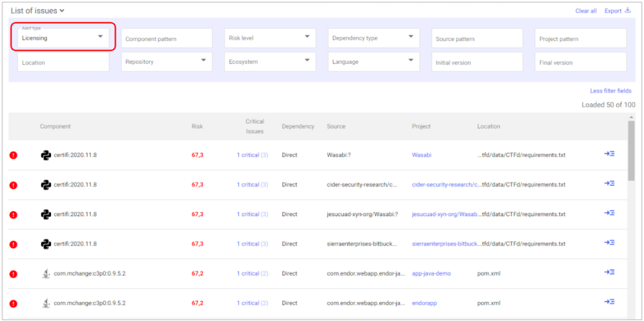
Task: Click Java icon in endorapp row
Action: (x=46, y=303)
